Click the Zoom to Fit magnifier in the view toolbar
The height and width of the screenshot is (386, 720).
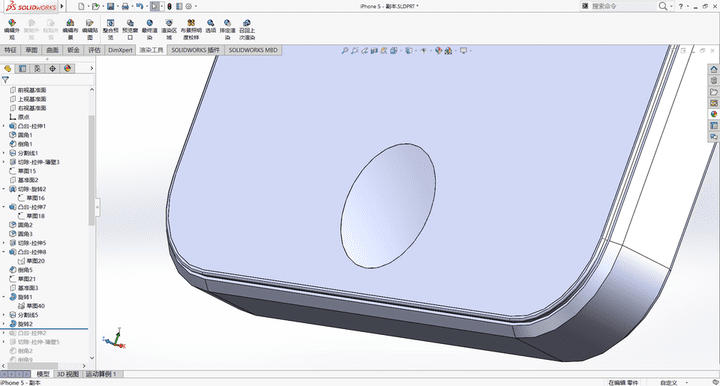point(344,50)
